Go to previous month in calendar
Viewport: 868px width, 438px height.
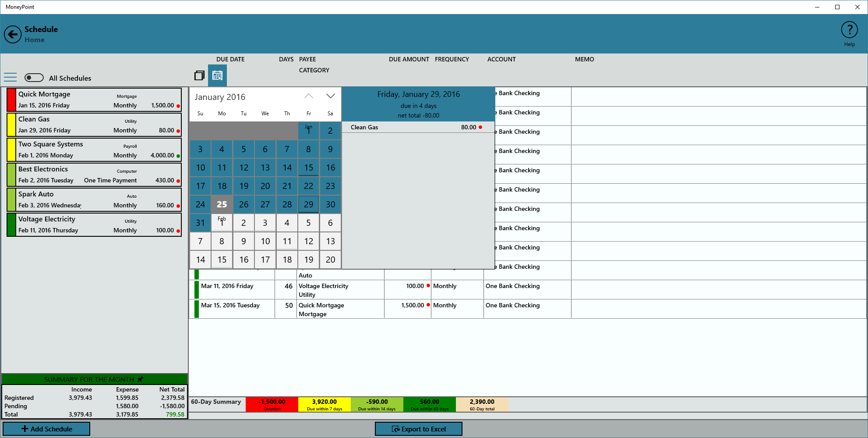(309, 96)
